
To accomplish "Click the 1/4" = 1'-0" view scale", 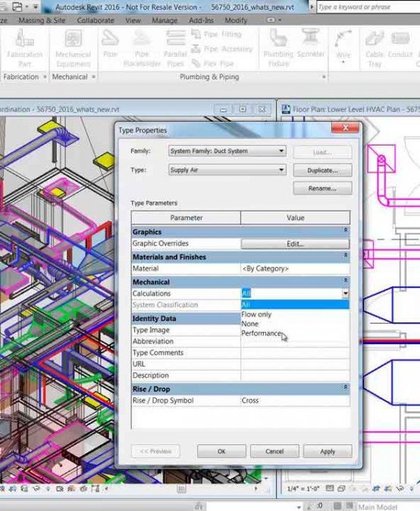I will [302, 488].
